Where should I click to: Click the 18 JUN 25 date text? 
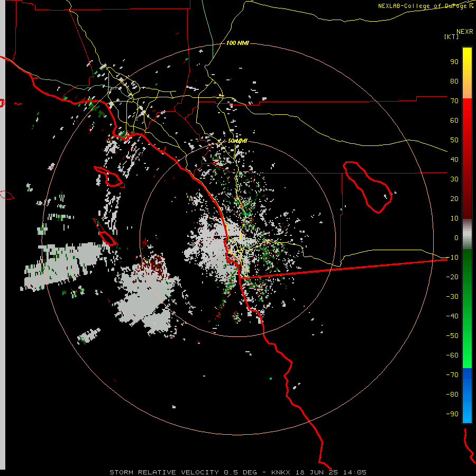[317, 472]
